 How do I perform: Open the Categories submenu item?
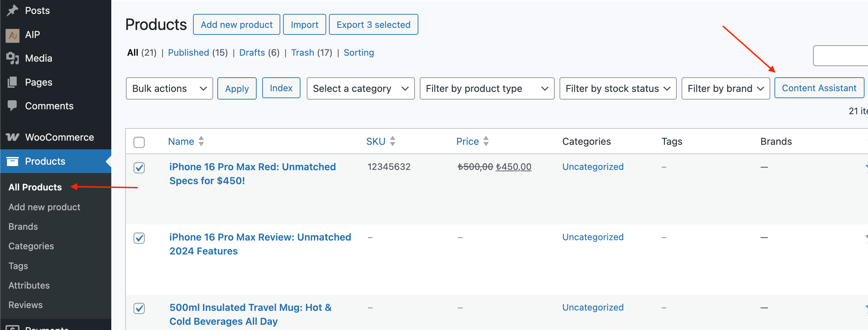(31, 246)
